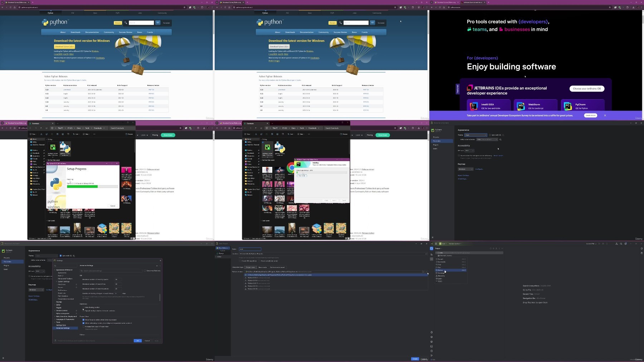The image size is (644, 362).
Task: Click Learn more on JetBrains survey banner
Action: click(x=590, y=115)
